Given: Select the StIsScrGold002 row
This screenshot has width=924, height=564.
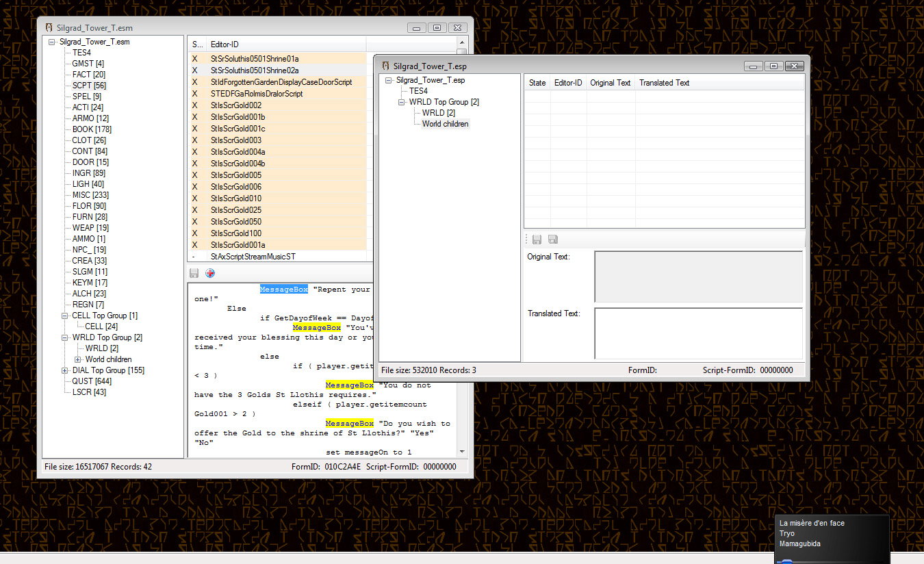Looking at the screenshot, I should click(277, 105).
